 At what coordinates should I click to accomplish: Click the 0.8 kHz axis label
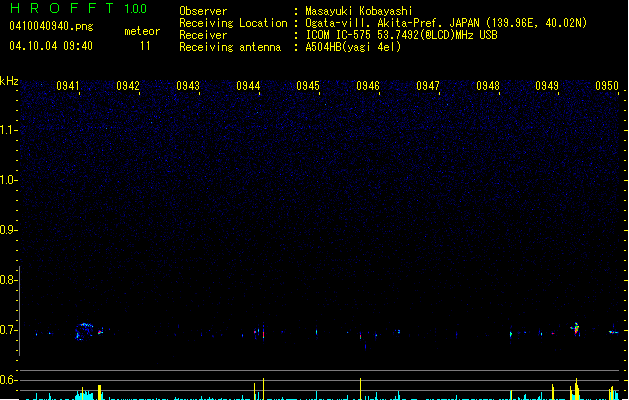click(8, 280)
